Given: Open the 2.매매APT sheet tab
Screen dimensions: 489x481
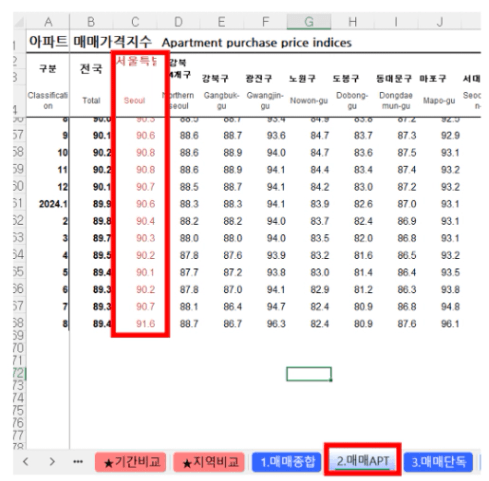Looking at the screenshot, I should [x=363, y=461].
